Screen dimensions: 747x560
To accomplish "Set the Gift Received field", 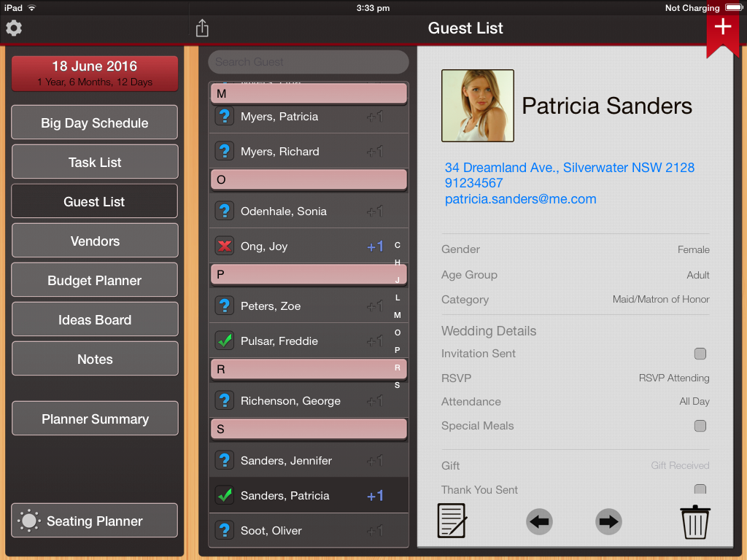I will [680, 466].
